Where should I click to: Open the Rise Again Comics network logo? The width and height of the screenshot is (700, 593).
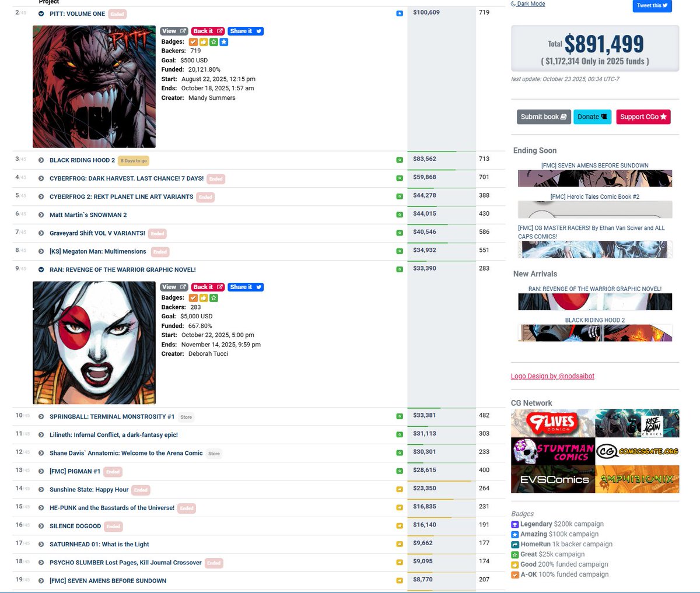coord(637,423)
